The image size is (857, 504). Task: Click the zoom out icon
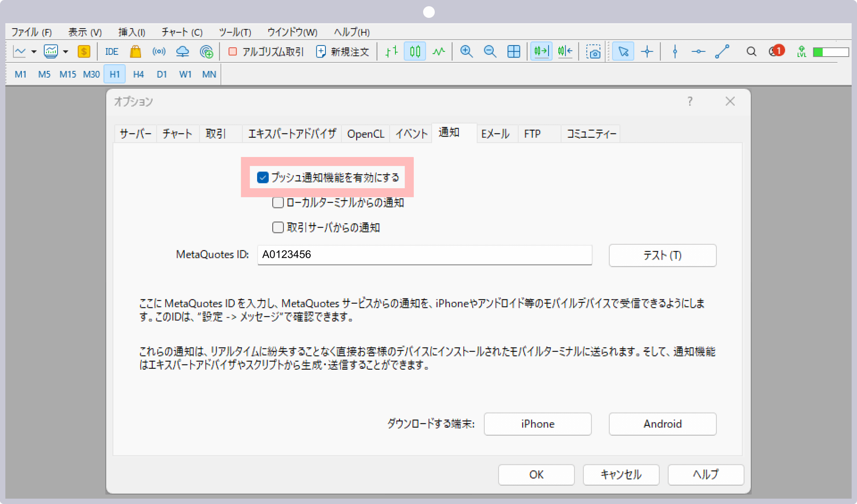490,52
